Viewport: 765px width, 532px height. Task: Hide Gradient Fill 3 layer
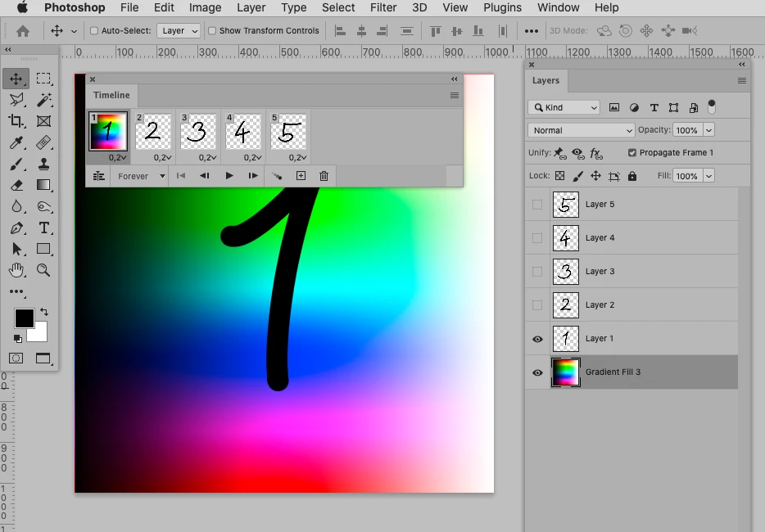coord(537,372)
